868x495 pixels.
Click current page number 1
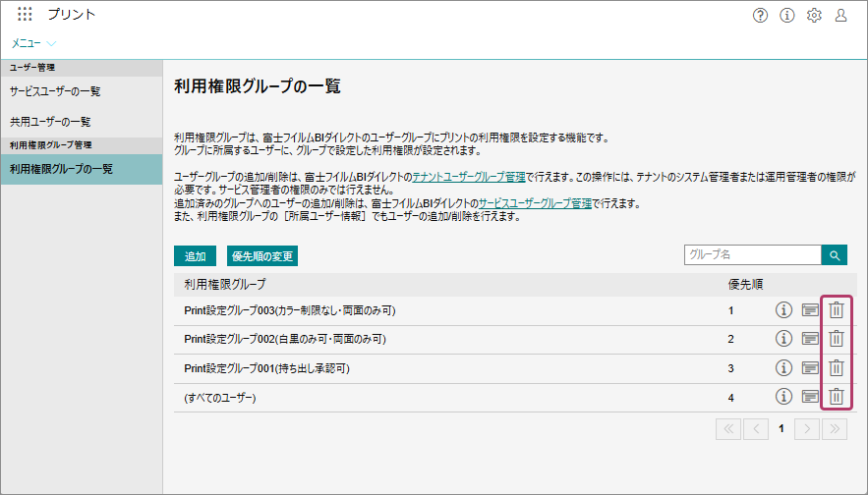[781, 428]
